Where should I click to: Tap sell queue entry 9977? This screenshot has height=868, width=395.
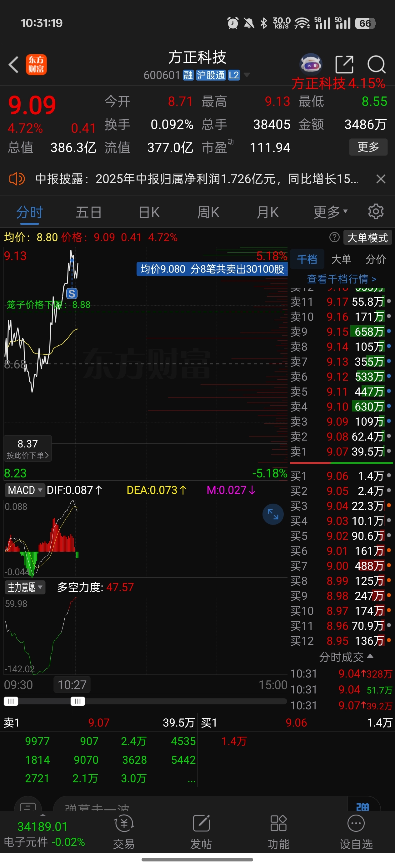click(x=37, y=741)
